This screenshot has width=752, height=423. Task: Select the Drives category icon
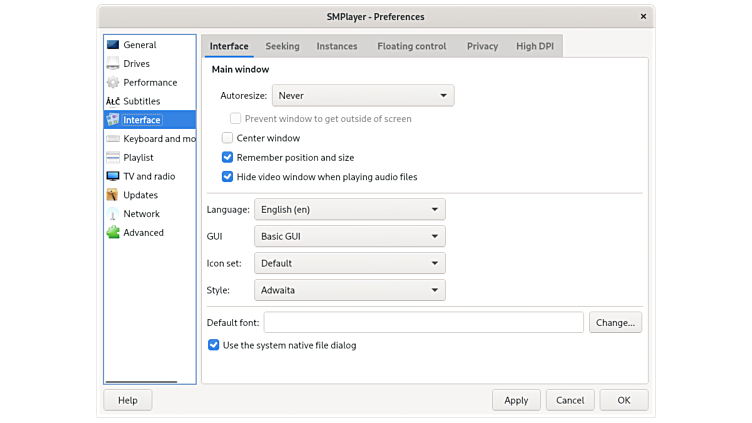click(x=113, y=64)
